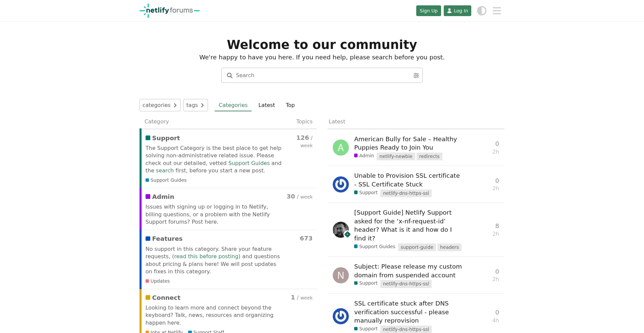Open photo avatar of Support Guide poster

pyautogui.click(x=341, y=230)
